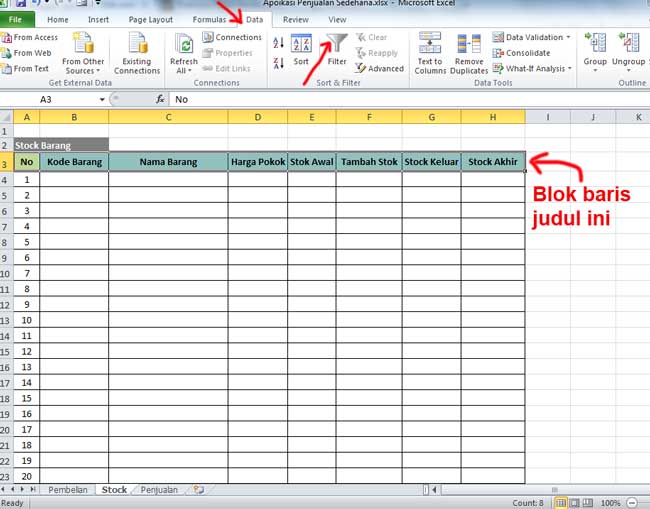650x509 pixels.
Task: Select column C header
Action: click(x=168, y=117)
